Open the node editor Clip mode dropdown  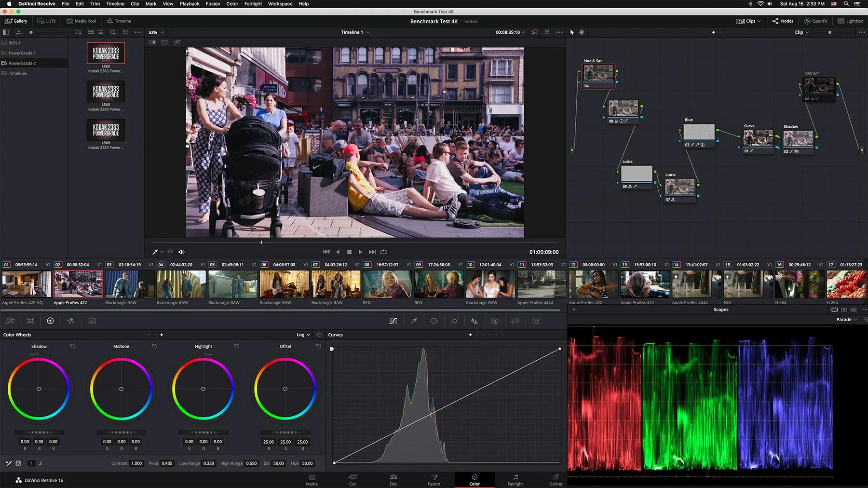click(802, 32)
